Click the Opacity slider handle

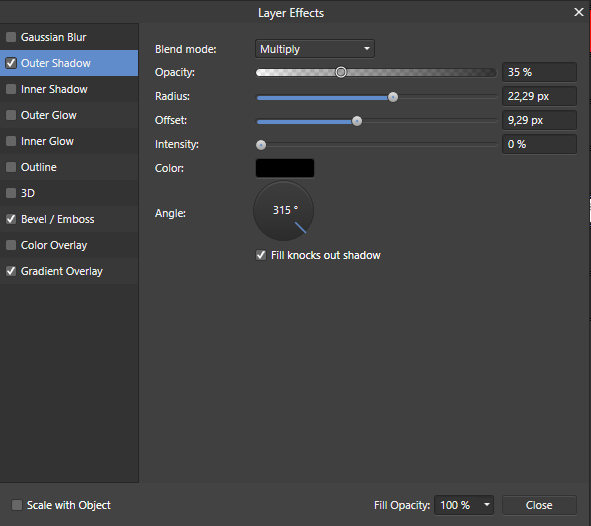coord(341,72)
